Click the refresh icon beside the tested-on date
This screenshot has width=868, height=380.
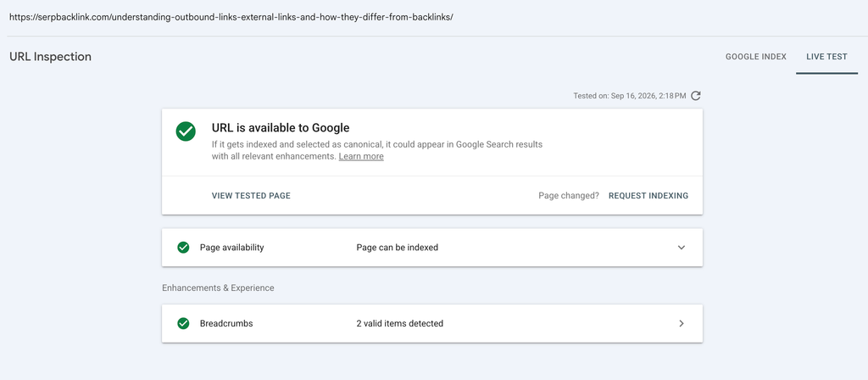pyautogui.click(x=696, y=96)
